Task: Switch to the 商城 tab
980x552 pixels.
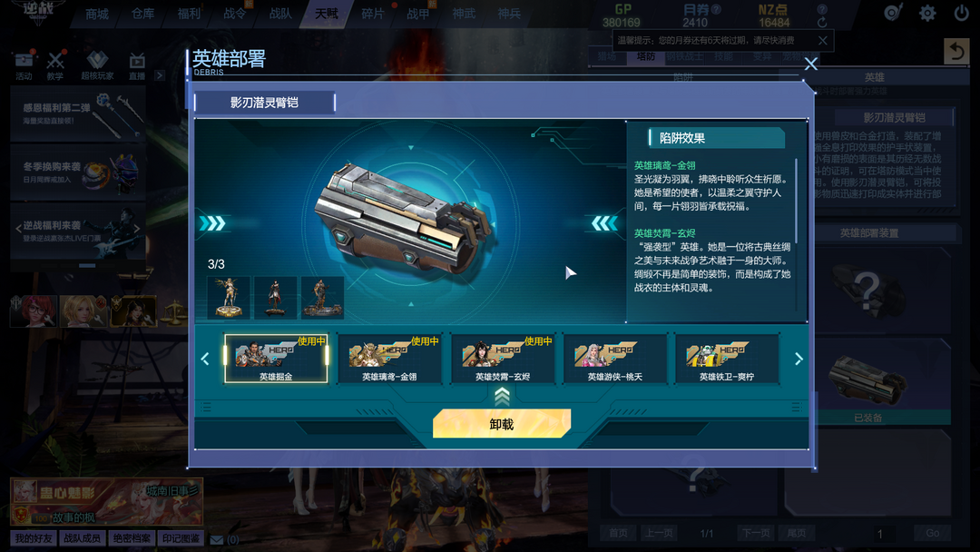Action: click(97, 14)
